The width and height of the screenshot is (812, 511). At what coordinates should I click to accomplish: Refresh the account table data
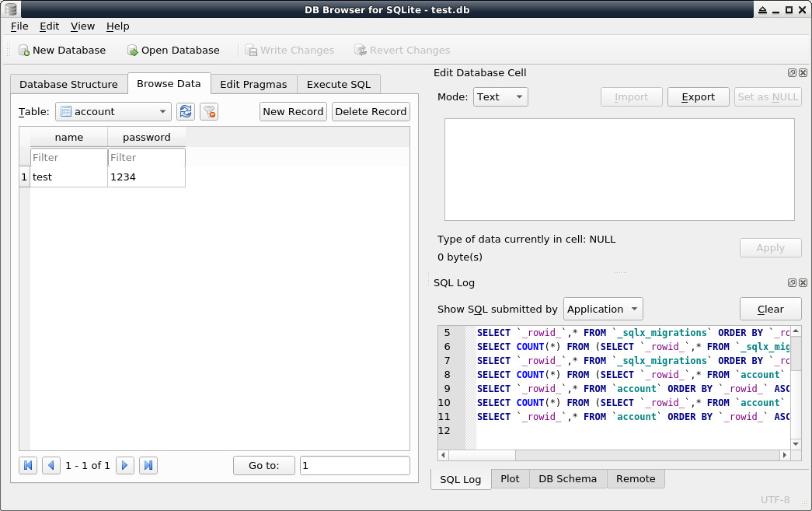pos(186,111)
